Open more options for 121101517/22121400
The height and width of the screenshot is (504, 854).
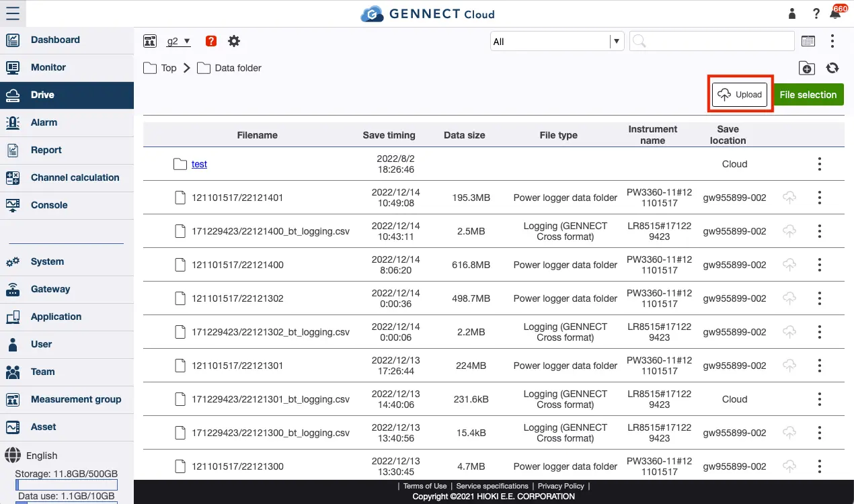pyautogui.click(x=820, y=265)
